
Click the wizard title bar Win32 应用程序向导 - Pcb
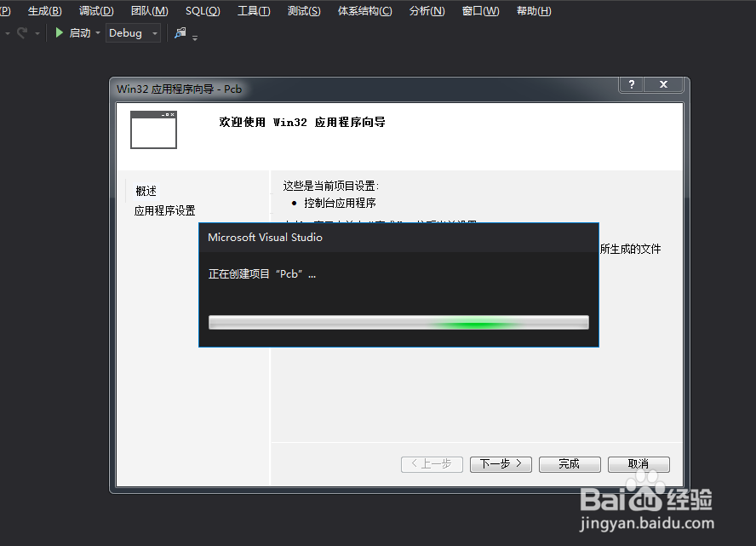179,89
